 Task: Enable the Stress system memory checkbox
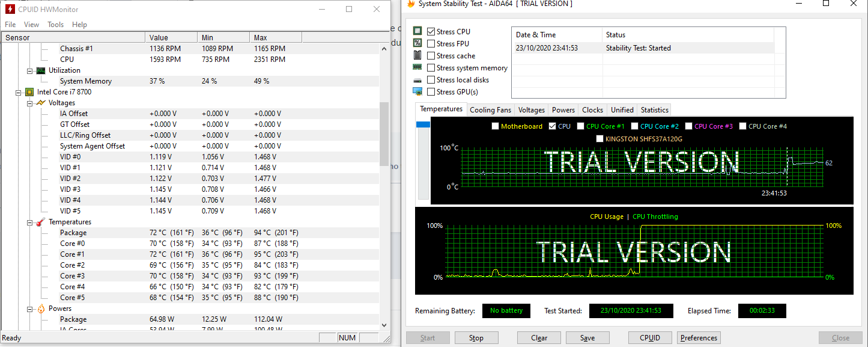[431, 67]
